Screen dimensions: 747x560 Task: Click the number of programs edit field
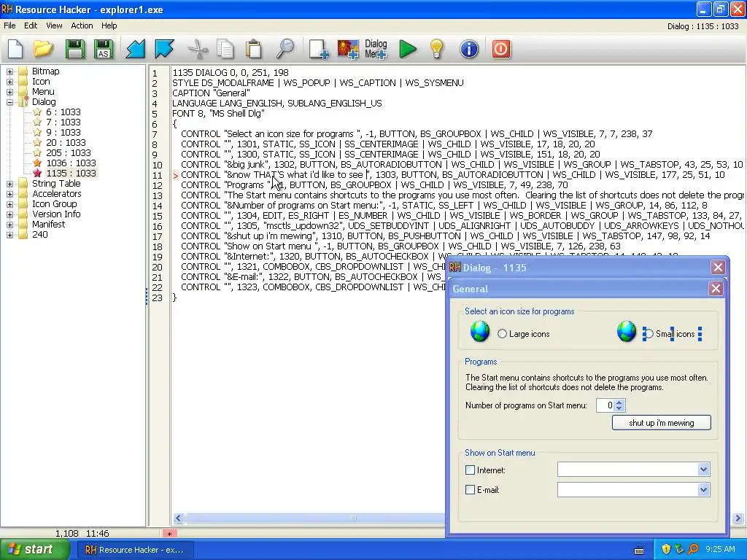[605, 405]
